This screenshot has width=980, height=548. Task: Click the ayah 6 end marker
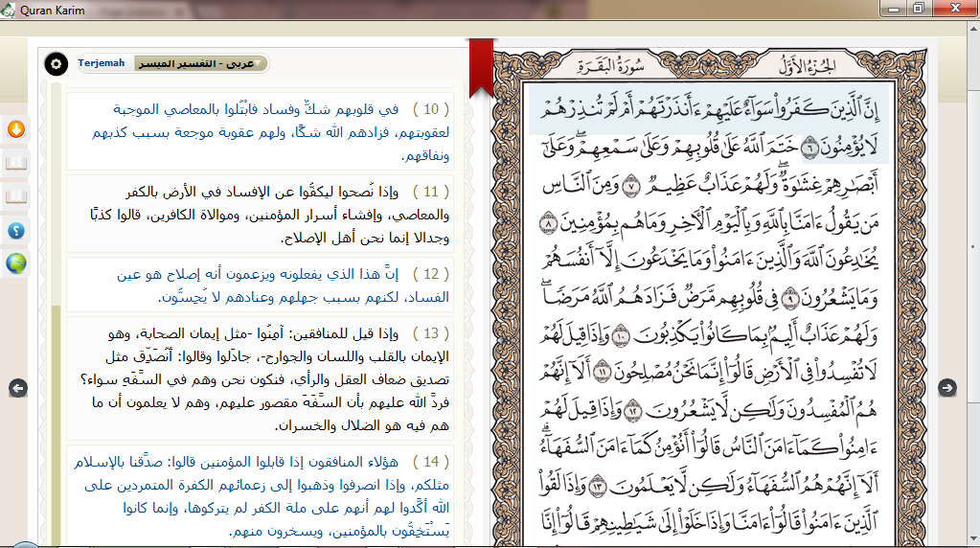click(x=810, y=148)
